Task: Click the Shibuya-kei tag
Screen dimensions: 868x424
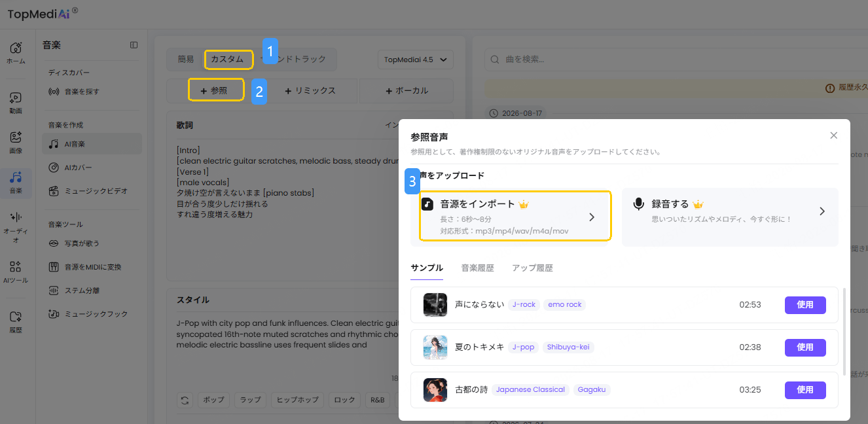Action: coord(569,347)
